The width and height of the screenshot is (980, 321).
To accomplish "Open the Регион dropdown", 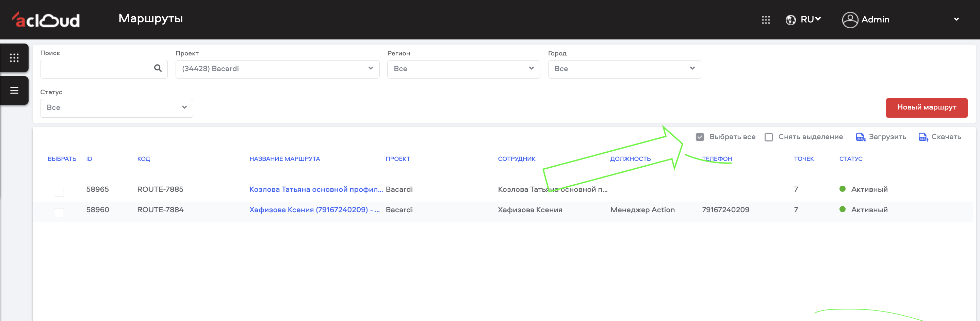I will pyautogui.click(x=463, y=69).
